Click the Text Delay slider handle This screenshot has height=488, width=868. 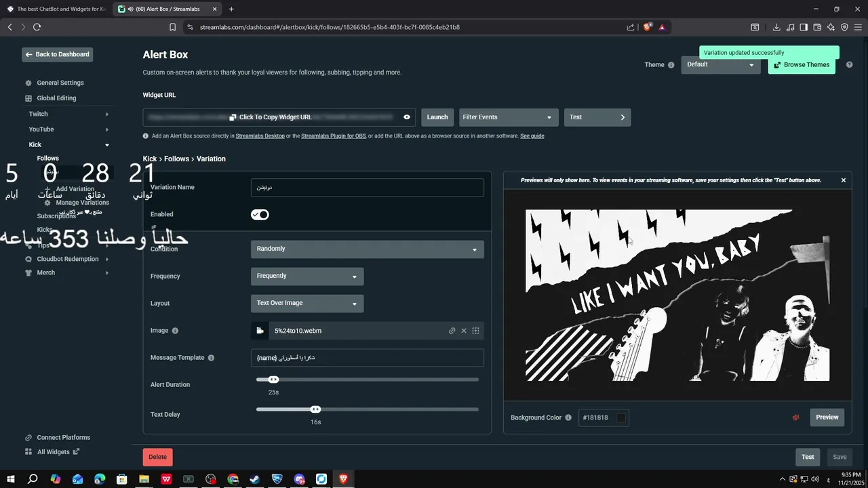click(315, 409)
